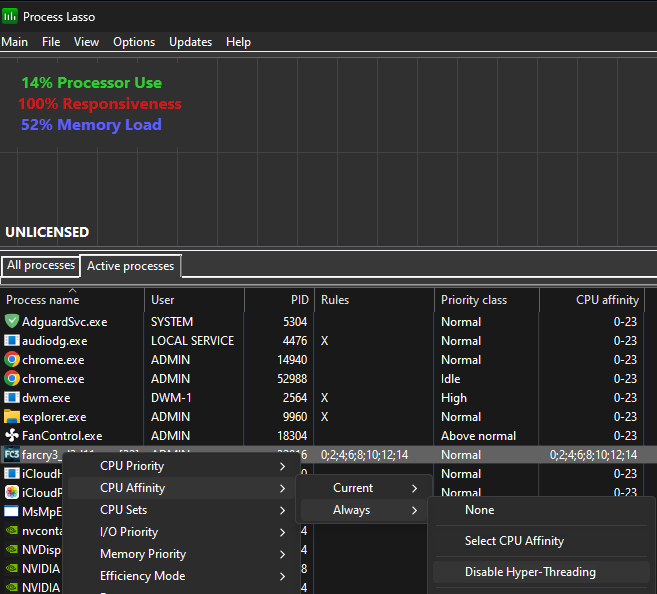This screenshot has height=594, width=657.
Task: Switch to the All processes tab
Action: (41, 266)
